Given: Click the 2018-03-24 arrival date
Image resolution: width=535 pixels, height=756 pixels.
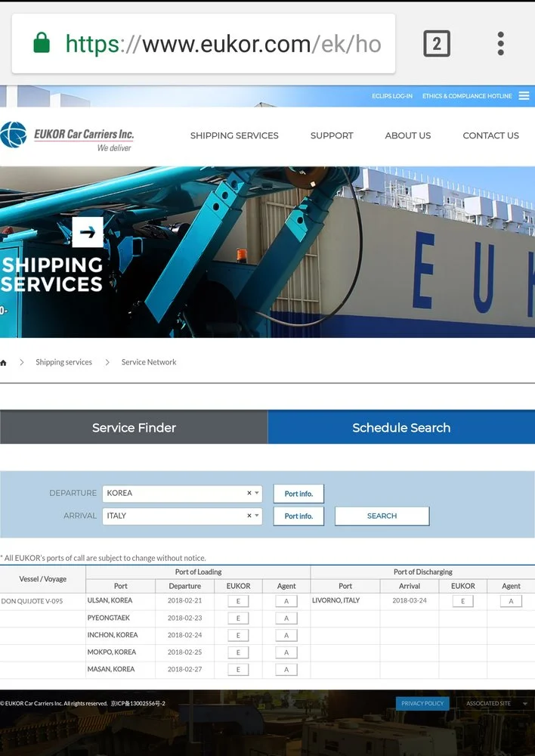Looking at the screenshot, I should click(x=410, y=600).
